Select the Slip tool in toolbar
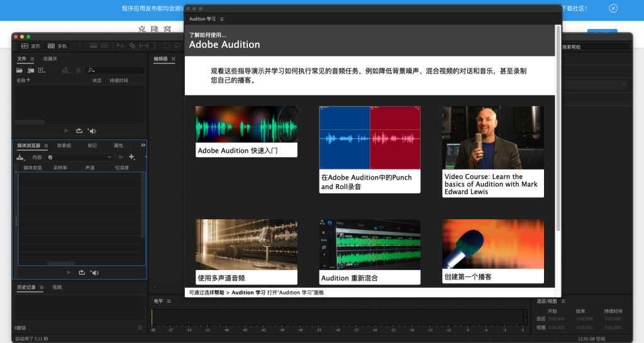644x343 pixels. coord(143,46)
